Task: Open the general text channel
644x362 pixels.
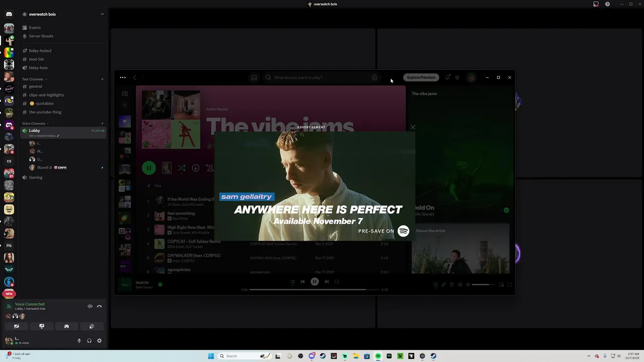Action: pos(35,86)
